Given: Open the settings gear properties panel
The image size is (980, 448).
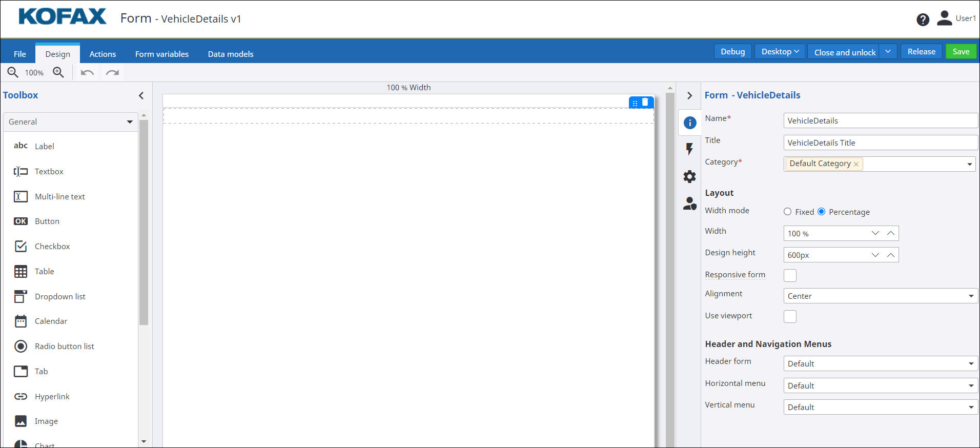Looking at the screenshot, I should [689, 176].
